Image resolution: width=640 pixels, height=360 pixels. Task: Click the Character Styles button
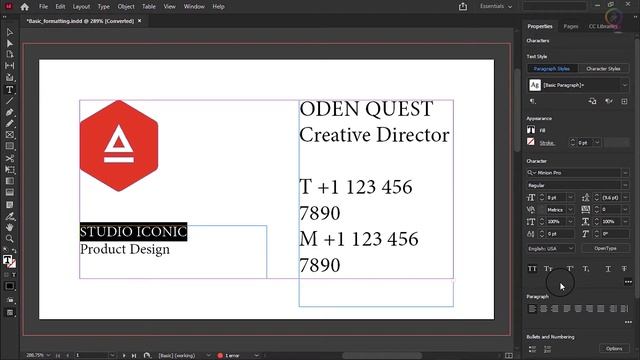click(603, 69)
